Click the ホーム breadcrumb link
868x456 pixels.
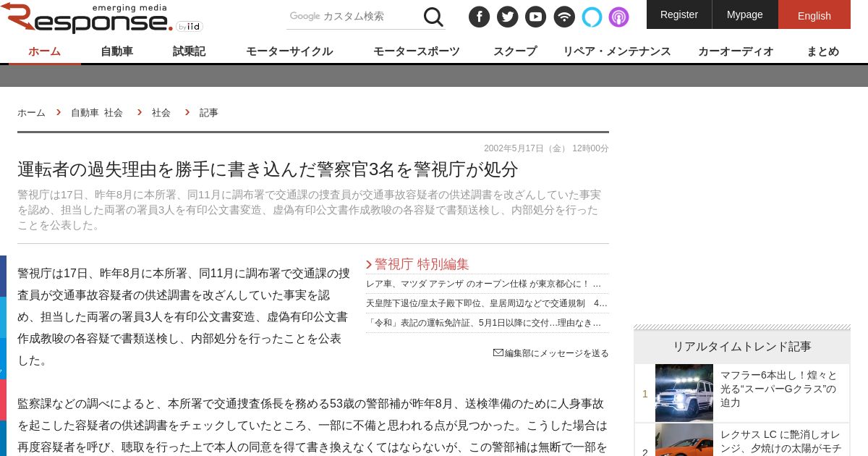pos(31,112)
